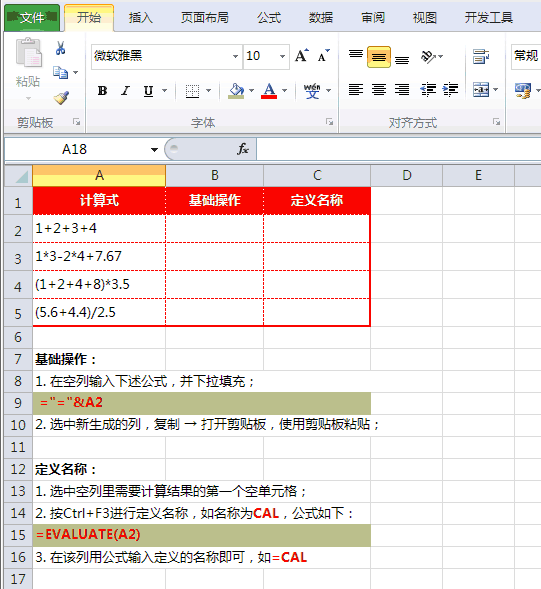Select cell containing 1+2+3+4

(x=99, y=228)
